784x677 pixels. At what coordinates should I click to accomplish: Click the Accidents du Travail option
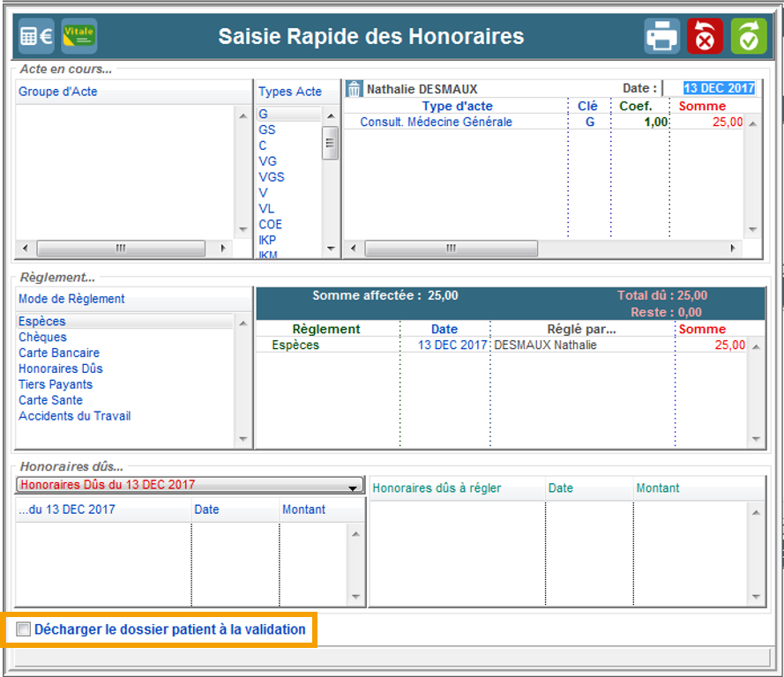point(74,416)
